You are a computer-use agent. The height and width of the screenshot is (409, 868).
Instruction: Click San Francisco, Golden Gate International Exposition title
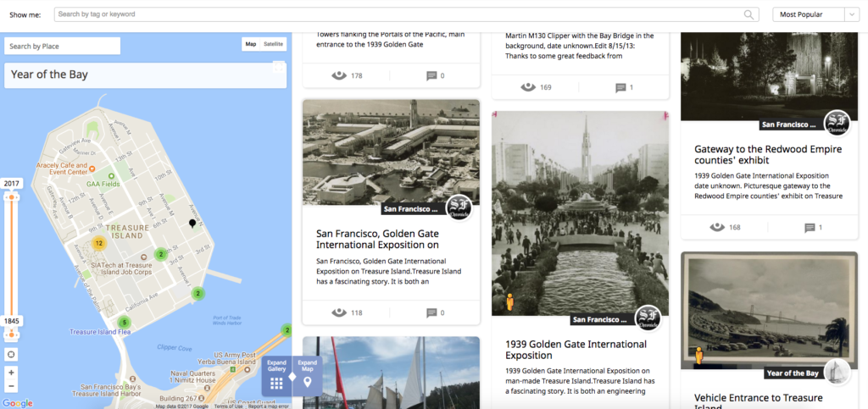pos(377,239)
